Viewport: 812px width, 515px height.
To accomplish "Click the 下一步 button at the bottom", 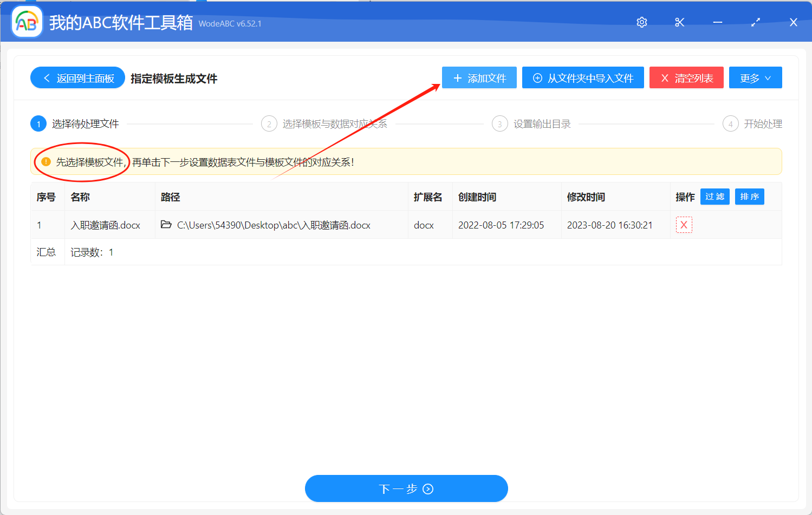I will pos(406,488).
